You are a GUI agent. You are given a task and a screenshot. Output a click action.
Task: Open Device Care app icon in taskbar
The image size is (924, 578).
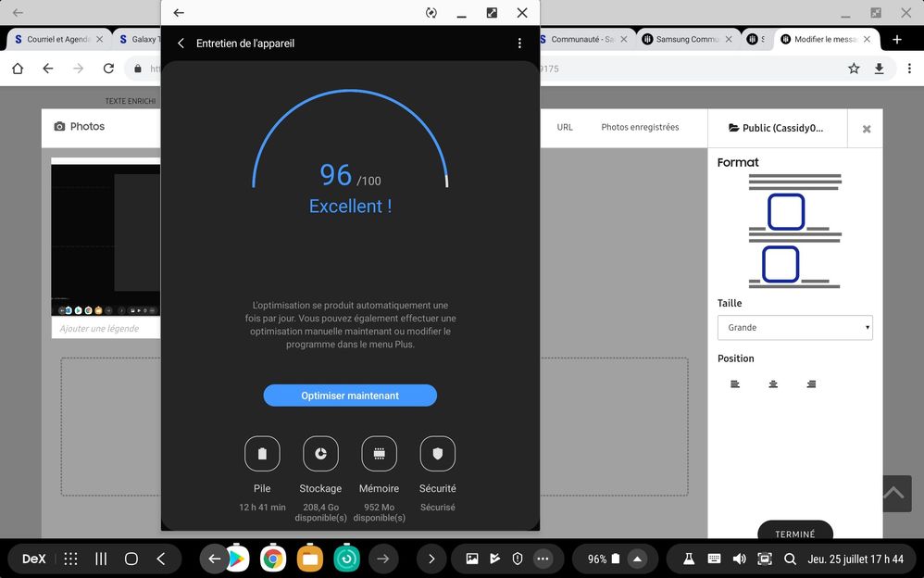(346, 559)
